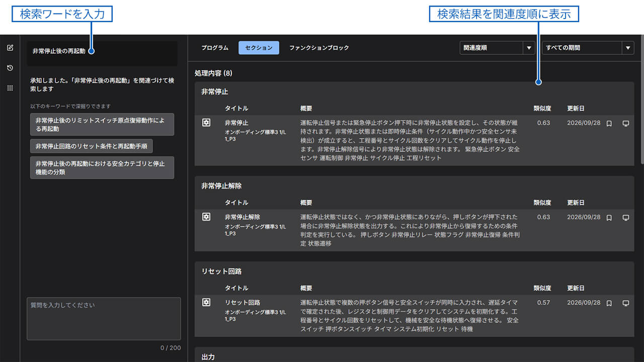Click 更新日 header in 非常停止解除 card
The image size is (644, 362).
point(576,202)
